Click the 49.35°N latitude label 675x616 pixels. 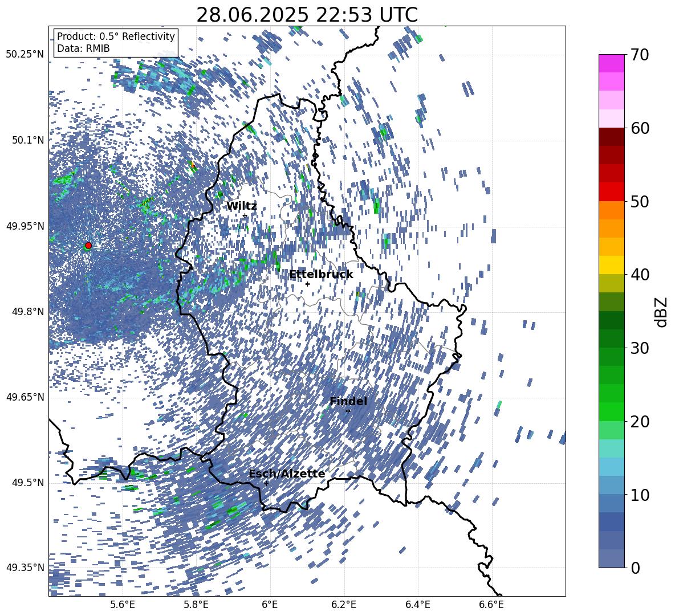coord(25,568)
